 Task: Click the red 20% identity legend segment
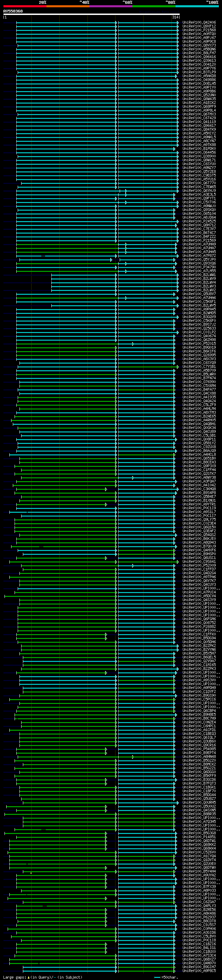(x=25, y=6)
